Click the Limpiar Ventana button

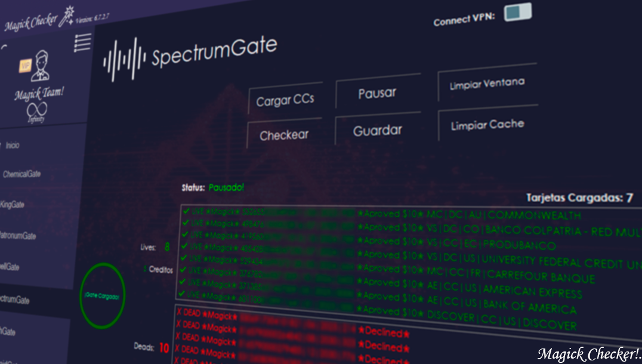(487, 84)
